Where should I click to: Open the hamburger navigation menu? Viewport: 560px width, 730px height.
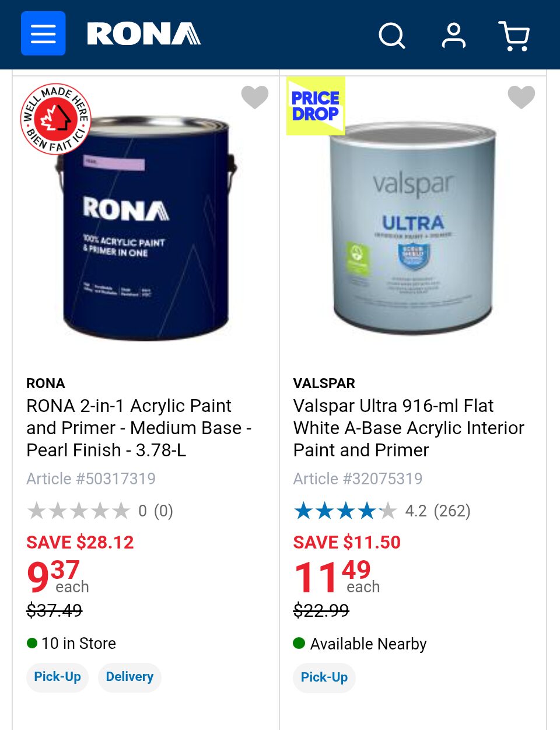click(x=43, y=34)
